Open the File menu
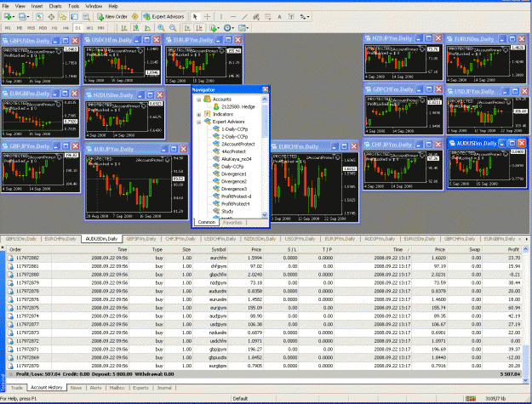Screen dimensions: 532x404 tap(5, 6)
